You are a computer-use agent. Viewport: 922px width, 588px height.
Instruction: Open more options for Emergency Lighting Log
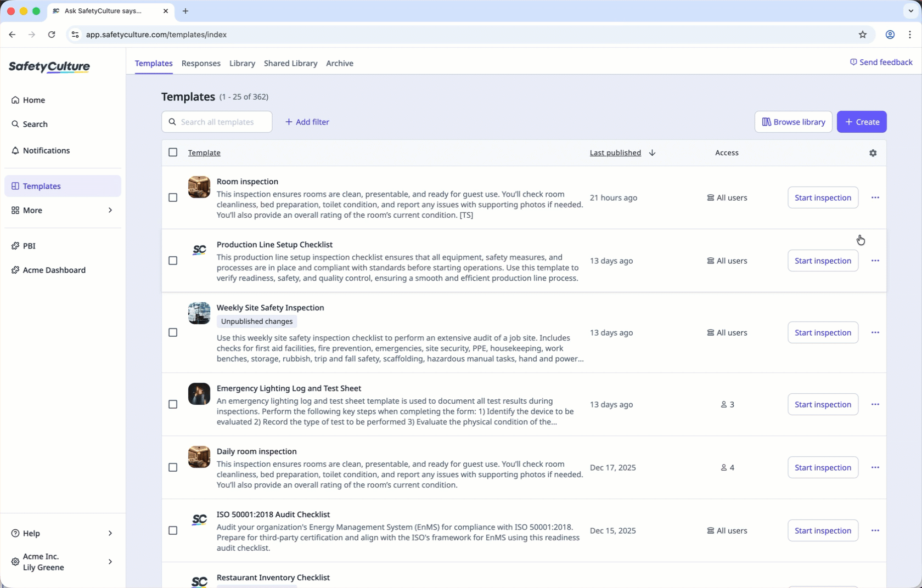[x=875, y=404]
